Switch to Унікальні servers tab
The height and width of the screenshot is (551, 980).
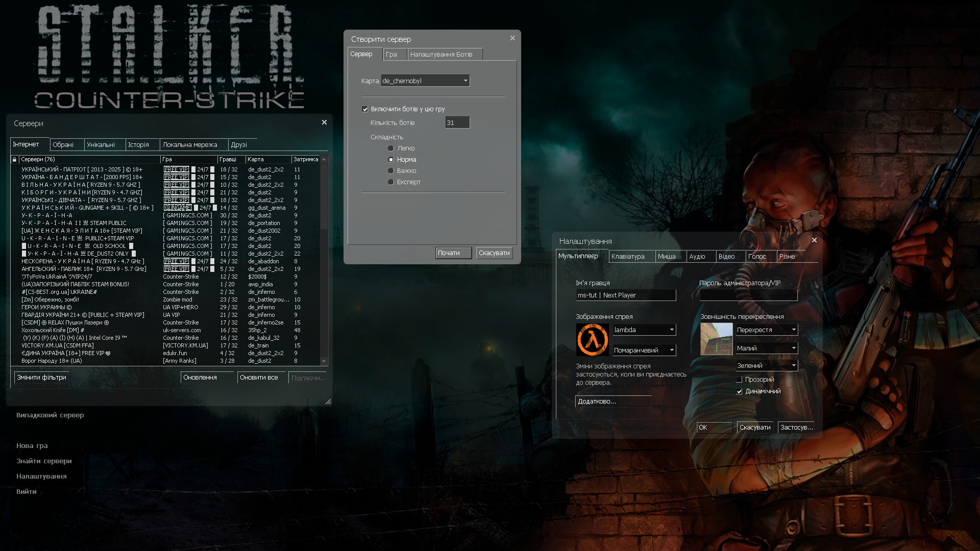coord(105,145)
